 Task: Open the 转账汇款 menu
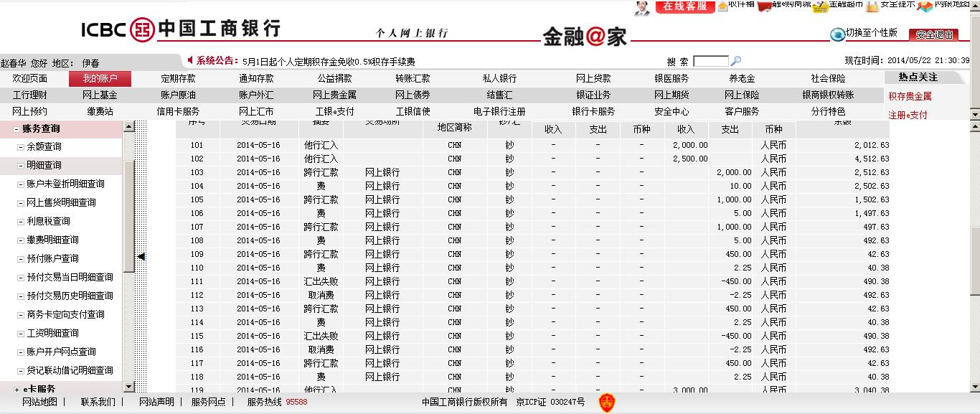[413, 79]
